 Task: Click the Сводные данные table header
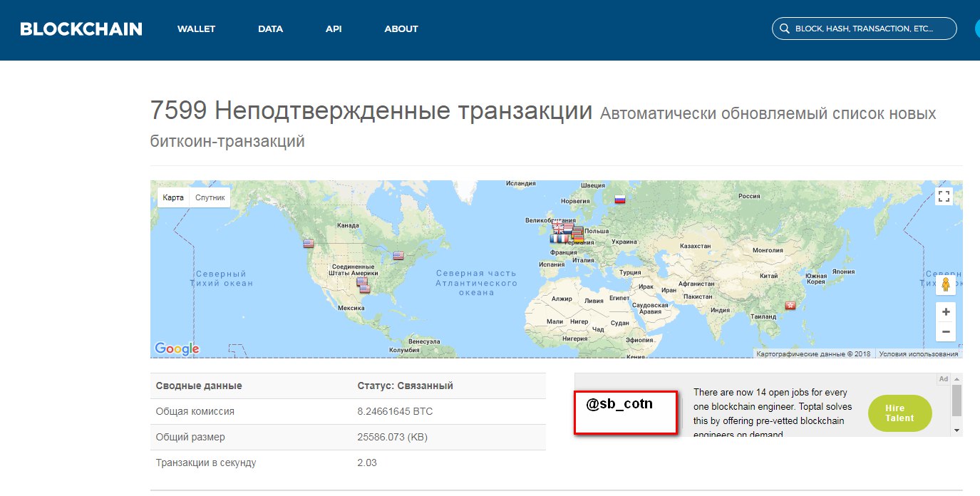(x=199, y=386)
